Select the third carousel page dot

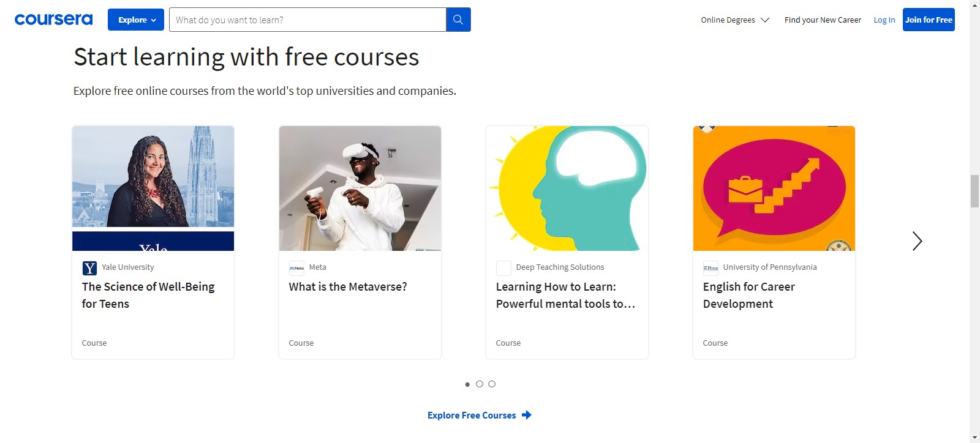coord(492,384)
